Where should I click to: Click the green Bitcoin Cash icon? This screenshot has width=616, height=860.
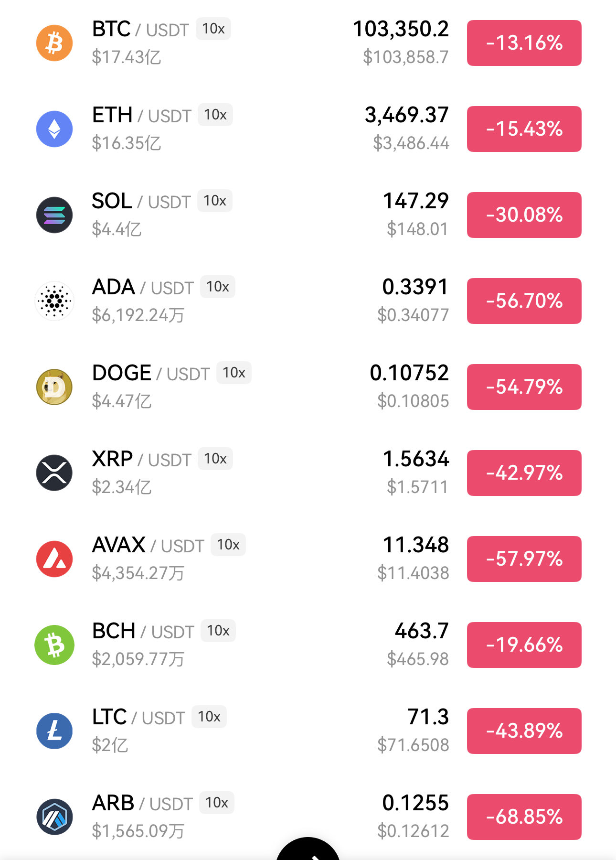pyautogui.click(x=54, y=645)
